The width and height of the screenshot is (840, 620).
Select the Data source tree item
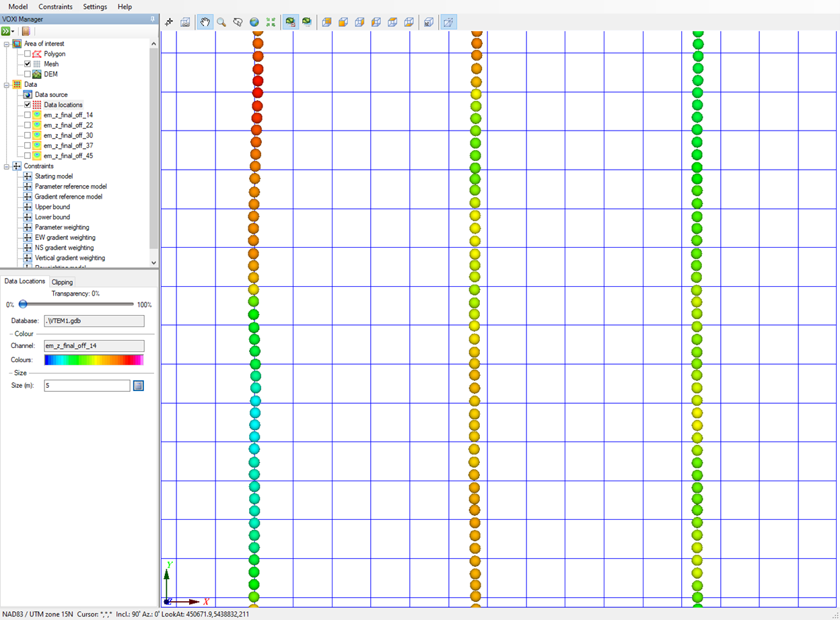tap(51, 95)
